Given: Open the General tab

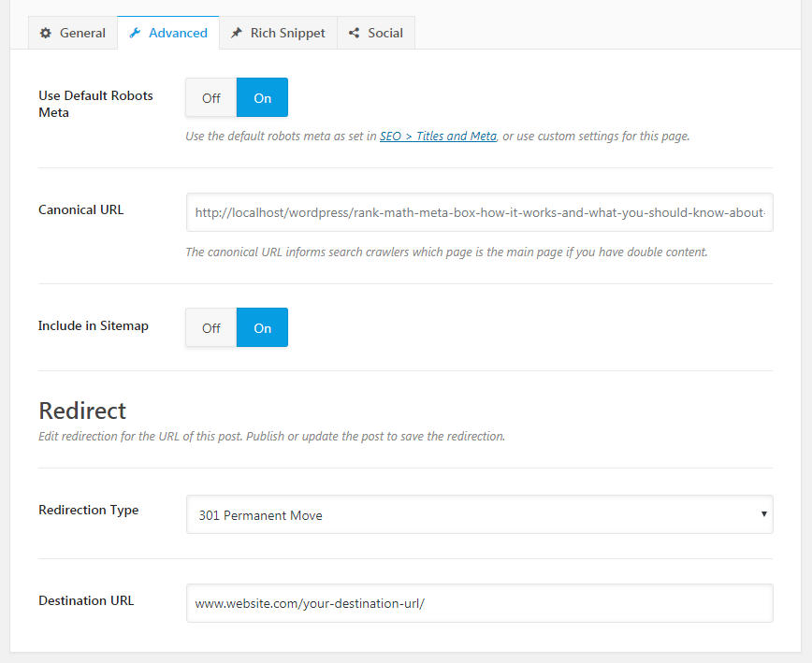Looking at the screenshot, I should click(73, 33).
